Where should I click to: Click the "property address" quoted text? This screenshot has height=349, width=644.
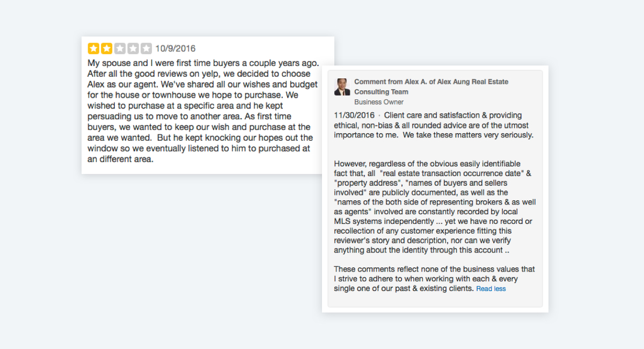(x=365, y=183)
